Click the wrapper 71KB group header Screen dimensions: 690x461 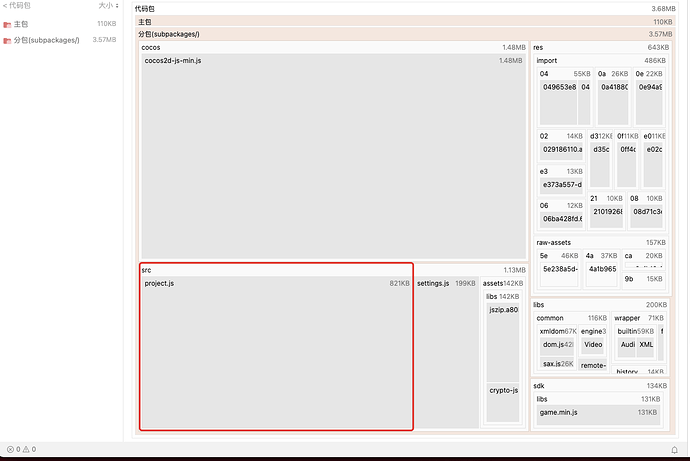click(x=639, y=318)
